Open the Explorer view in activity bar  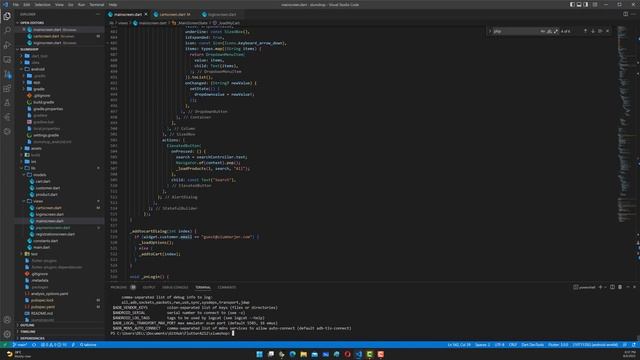click(7, 16)
